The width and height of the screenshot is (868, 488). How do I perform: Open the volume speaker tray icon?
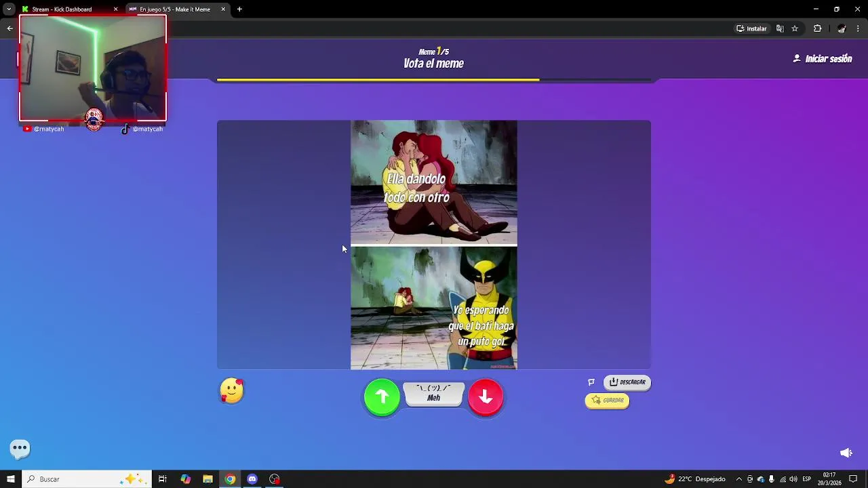click(793, 479)
